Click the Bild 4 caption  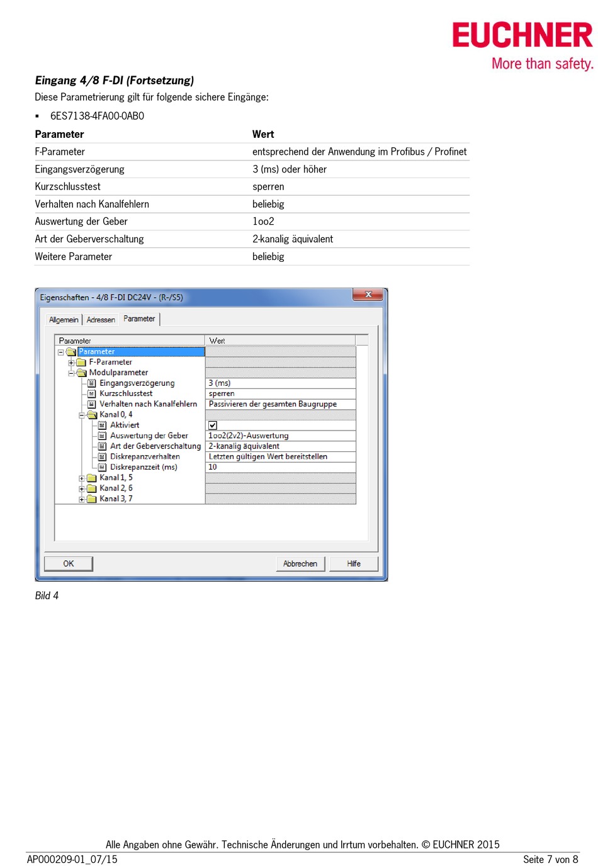(x=47, y=595)
